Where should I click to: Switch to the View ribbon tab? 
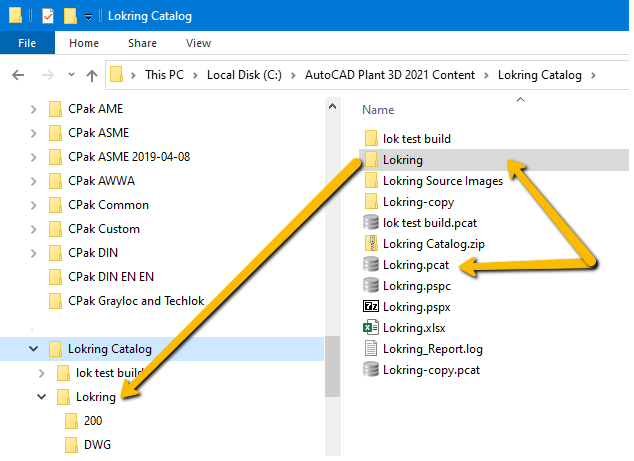[x=198, y=43]
